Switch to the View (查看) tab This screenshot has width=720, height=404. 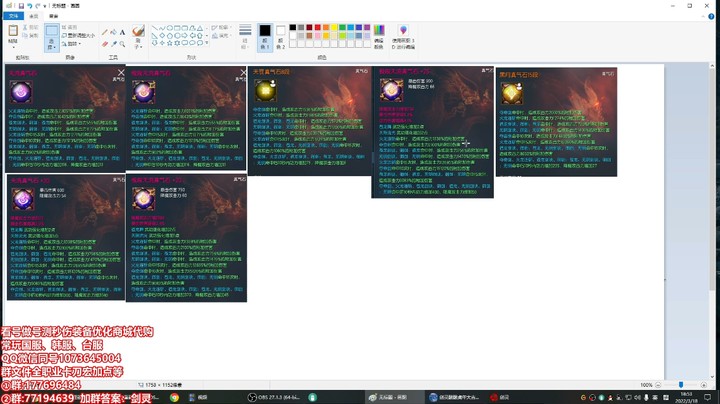pos(54,16)
